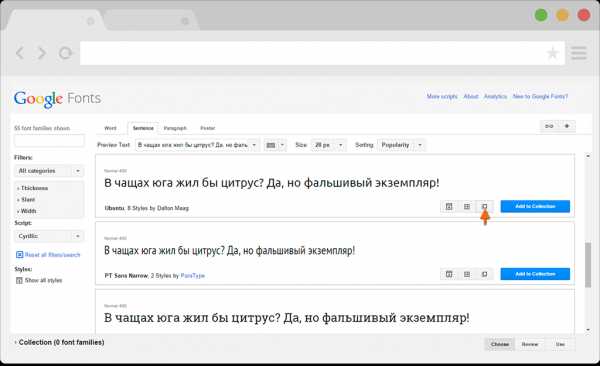The height and width of the screenshot is (366, 600).
Task: Click the Ubuntu row pop-out icon
Action: click(x=484, y=207)
